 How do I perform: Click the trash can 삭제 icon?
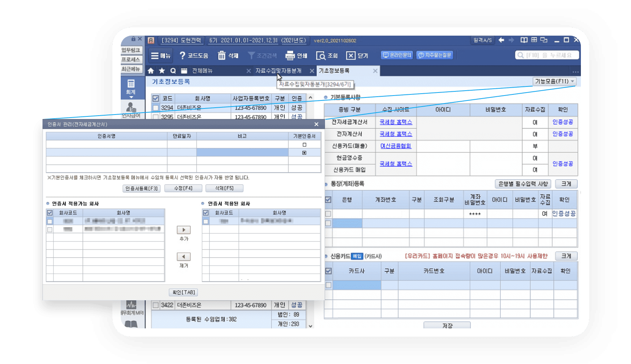point(222,56)
